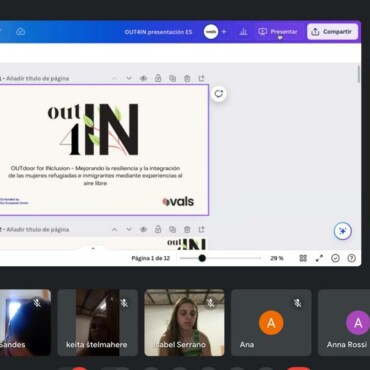Enter fullscreen with expand arrows icon
370x370 pixels.
[319, 258]
